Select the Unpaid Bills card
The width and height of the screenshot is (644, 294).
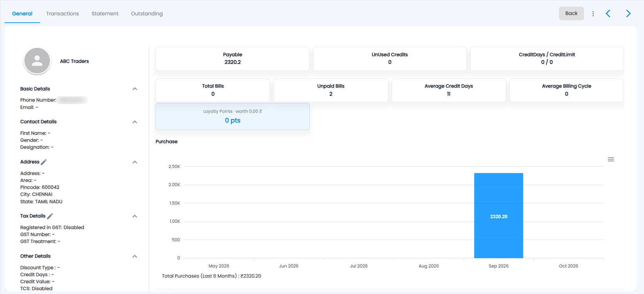(x=331, y=90)
